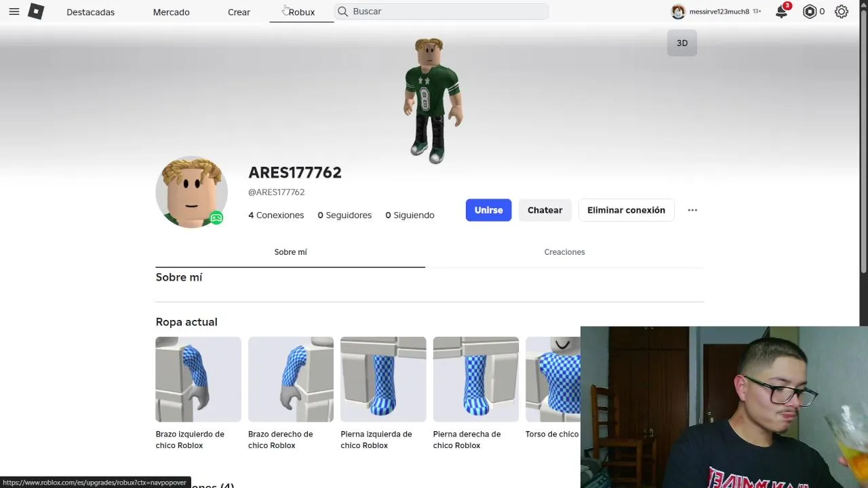Open the hamburger navigation menu
The width and height of the screenshot is (868, 488).
coord(14,12)
